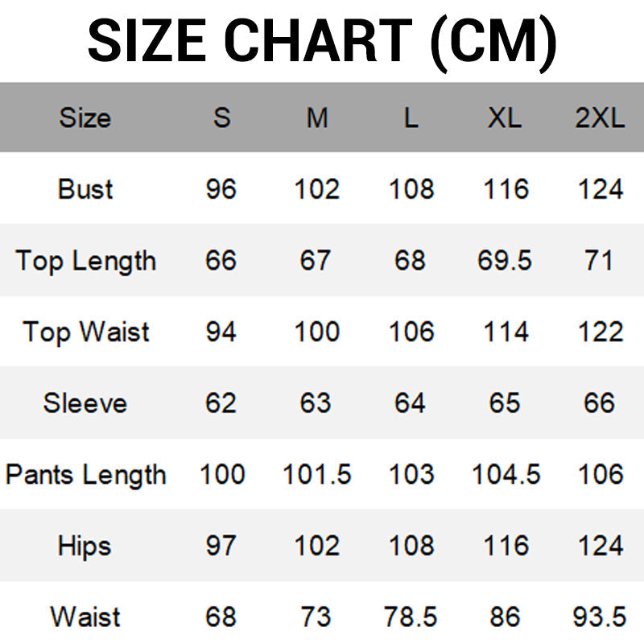Select Top Length XL value 69.5

pos(505,260)
